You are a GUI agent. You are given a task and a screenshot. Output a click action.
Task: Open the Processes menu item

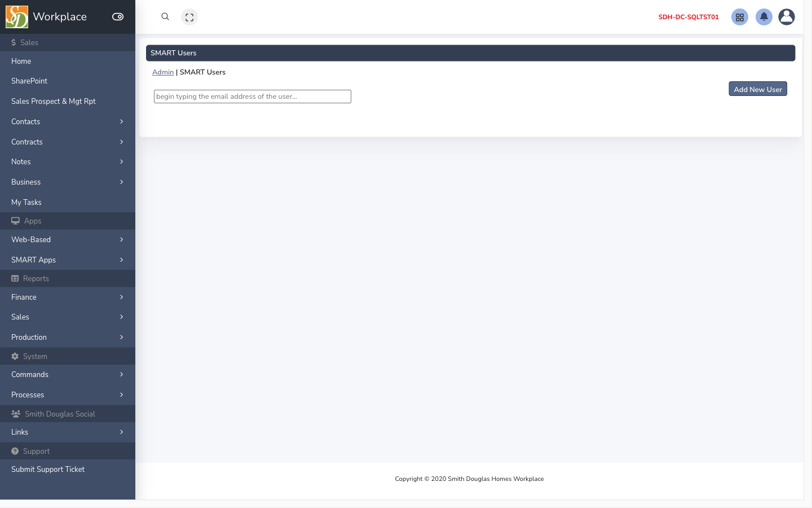(68, 395)
